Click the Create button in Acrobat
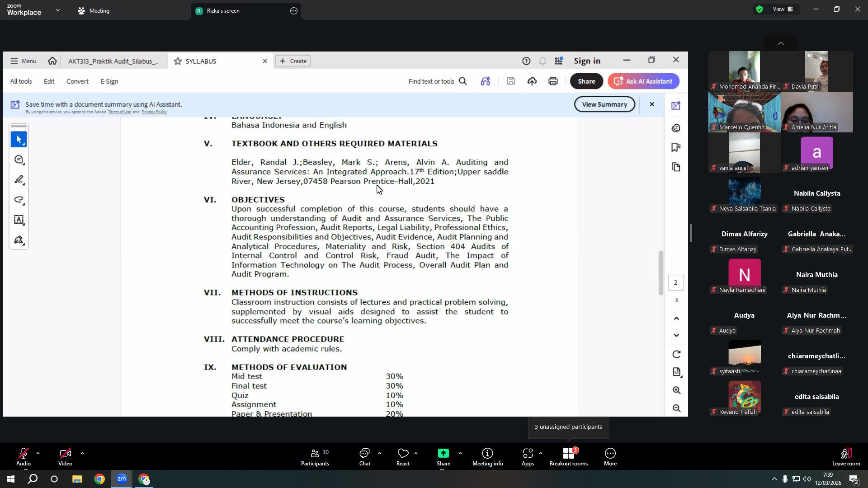The image size is (868, 488). click(x=293, y=61)
